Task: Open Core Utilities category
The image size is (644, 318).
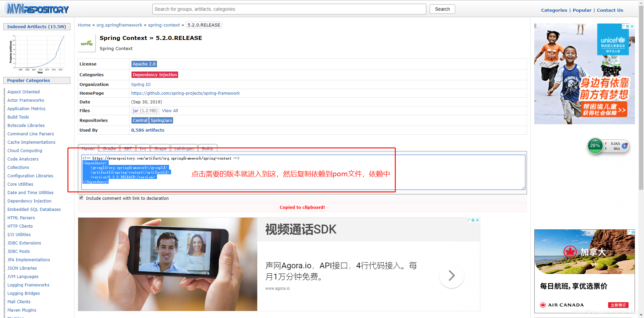Action: (x=20, y=184)
